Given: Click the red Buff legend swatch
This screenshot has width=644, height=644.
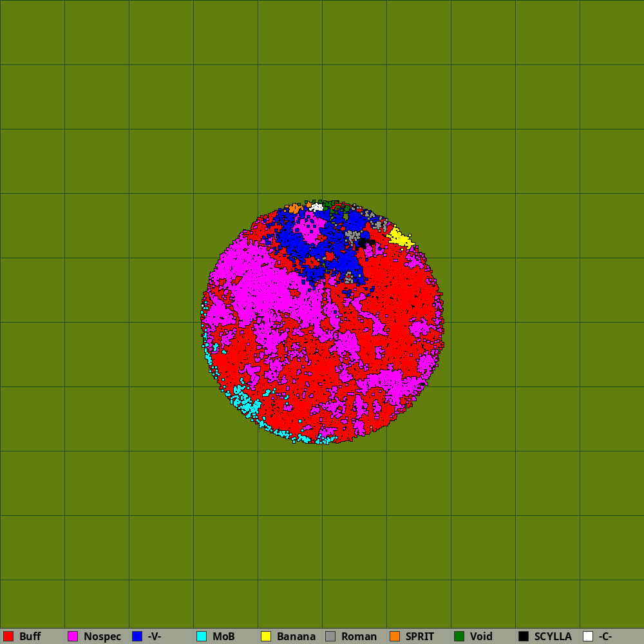Looking at the screenshot, I should (8, 636).
